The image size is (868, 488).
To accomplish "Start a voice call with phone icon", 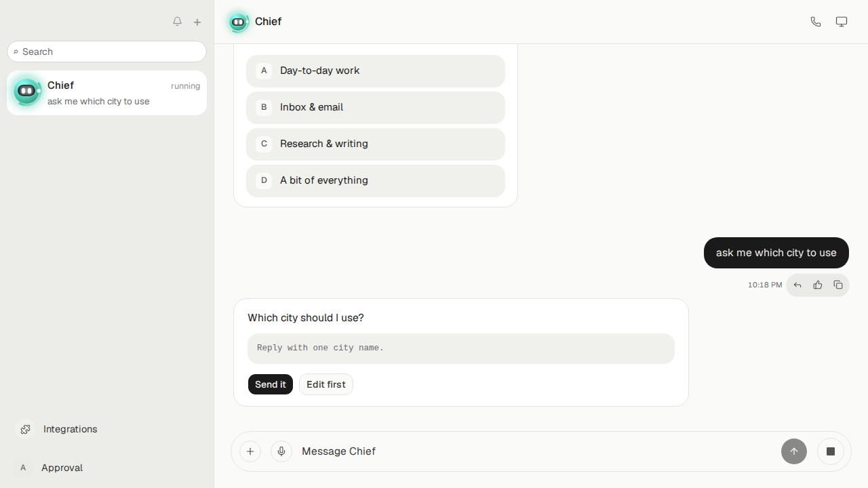I will point(816,22).
